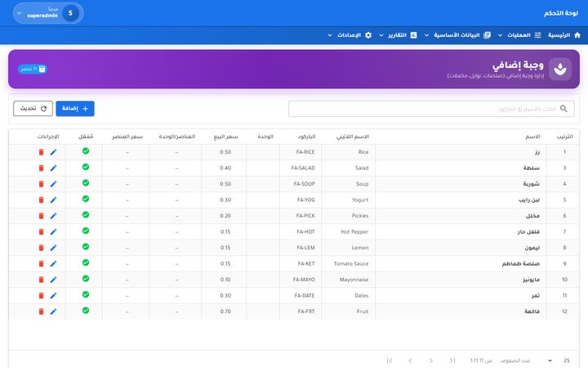Toggle the active checkmark for Lemon
The height and width of the screenshot is (368, 588).
pyautogui.click(x=86, y=247)
